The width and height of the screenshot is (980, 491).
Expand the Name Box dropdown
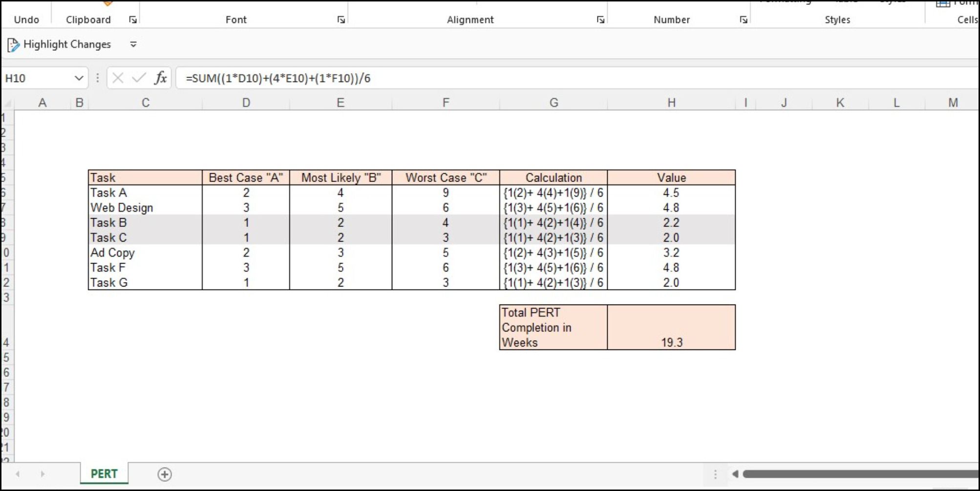(x=79, y=78)
